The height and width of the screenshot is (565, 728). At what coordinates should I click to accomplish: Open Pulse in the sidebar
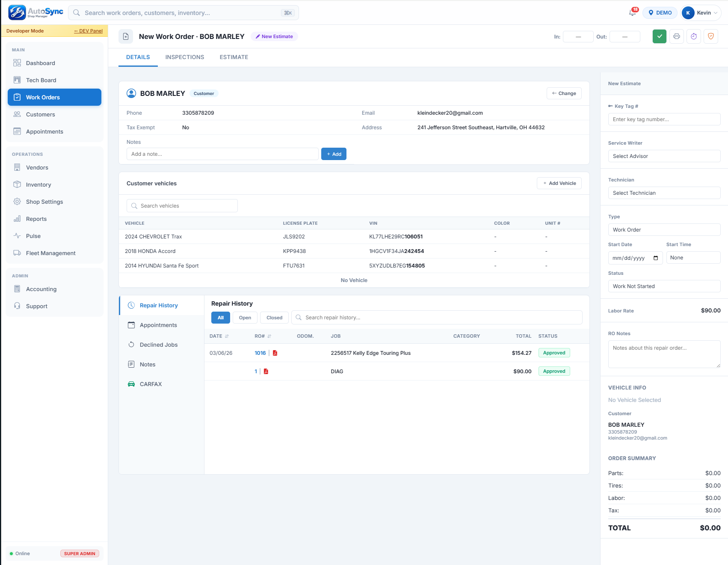[34, 236]
